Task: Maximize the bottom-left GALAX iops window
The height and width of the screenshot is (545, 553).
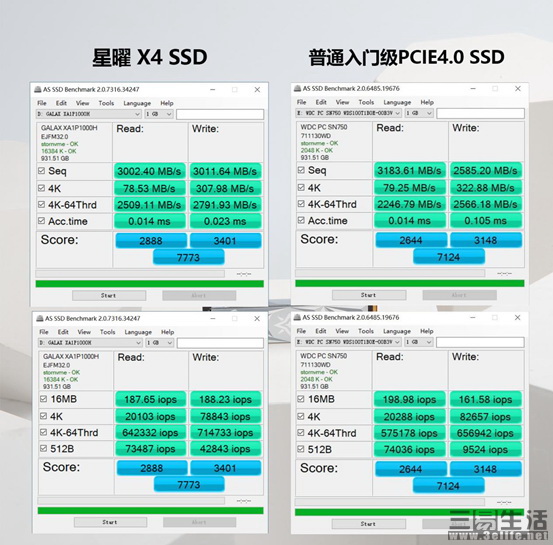Action: pos(235,319)
